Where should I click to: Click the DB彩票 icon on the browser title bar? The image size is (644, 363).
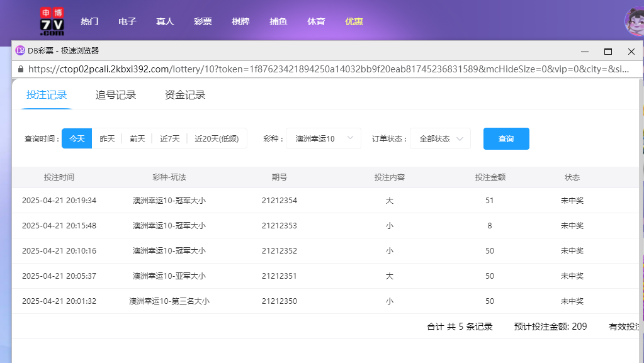point(19,50)
